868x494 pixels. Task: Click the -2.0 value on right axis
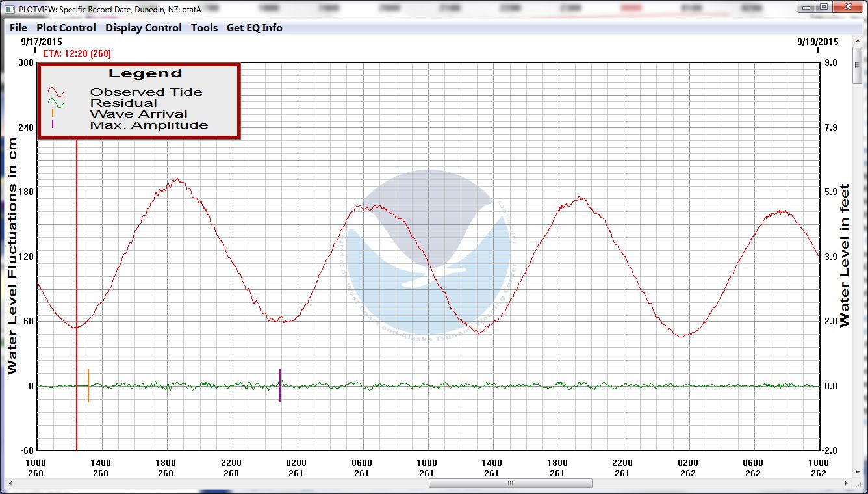[x=831, y=450]
